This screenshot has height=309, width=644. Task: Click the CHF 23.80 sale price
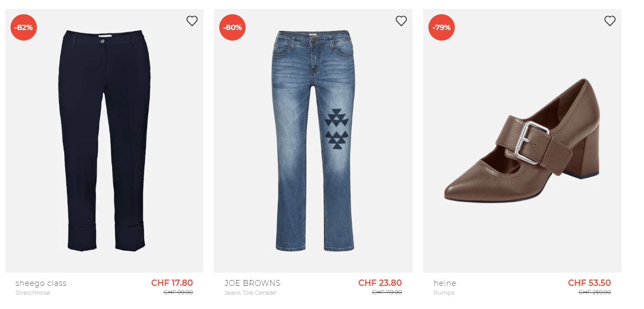(380, 283)
